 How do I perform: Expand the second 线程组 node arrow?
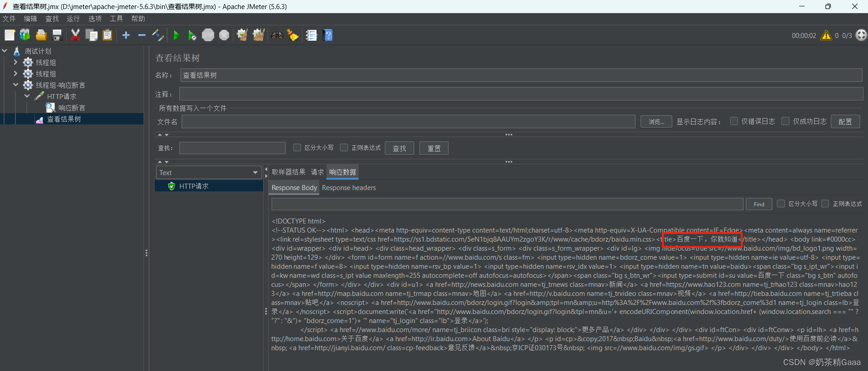pos(15,74)
